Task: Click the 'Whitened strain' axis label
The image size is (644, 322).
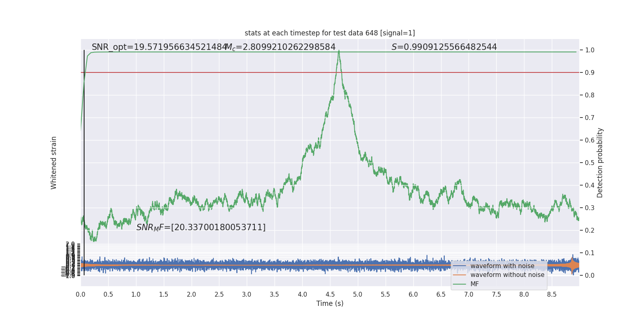Action: [x=54, y=163]
